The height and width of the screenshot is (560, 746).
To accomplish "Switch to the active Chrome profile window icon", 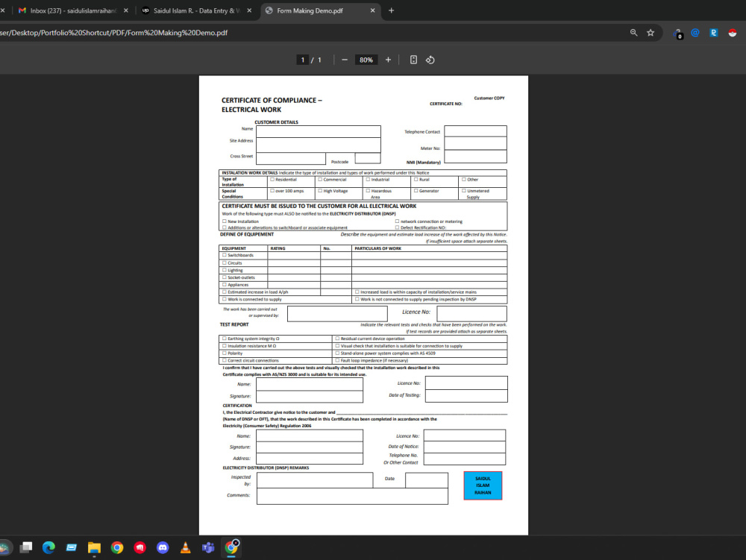I will coord(232,547).
